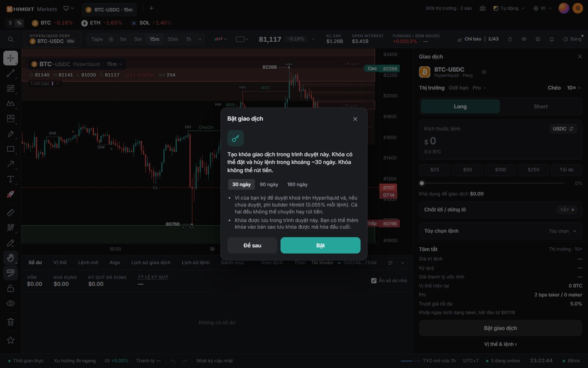Screen dimensions: 588x368
Task: Open the favorites star icon
Action: pyautogui.click(x=11, y=340)
